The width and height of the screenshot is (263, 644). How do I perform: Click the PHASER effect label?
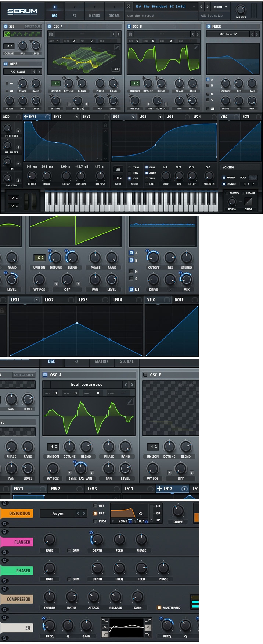(x=17, y=571)
